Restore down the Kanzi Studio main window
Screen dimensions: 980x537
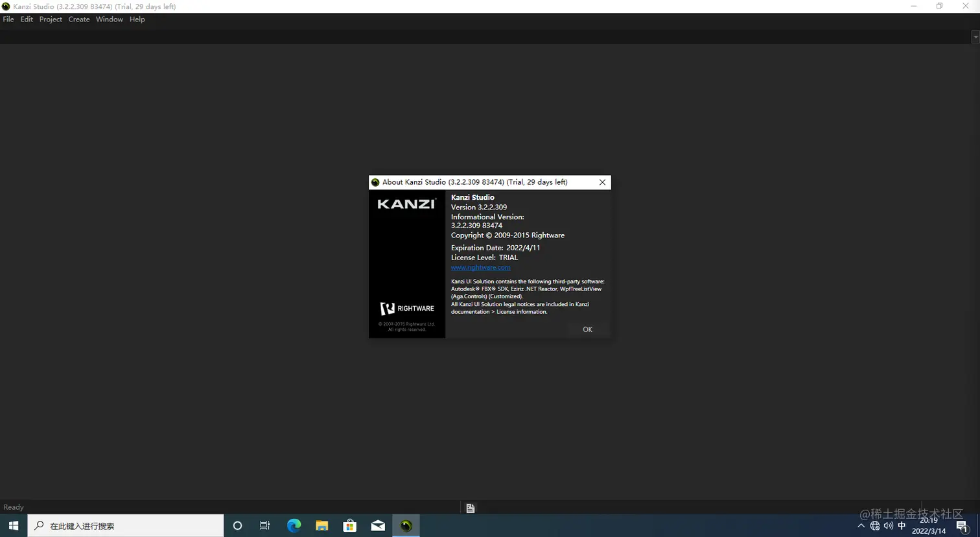pyautogui.click(x=940, y=6)
